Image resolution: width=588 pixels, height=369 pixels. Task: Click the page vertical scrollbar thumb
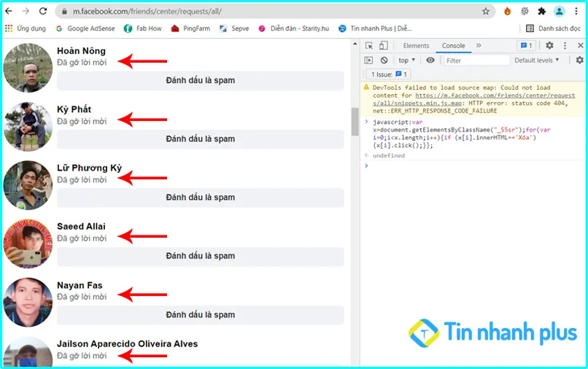click(355, 122)
